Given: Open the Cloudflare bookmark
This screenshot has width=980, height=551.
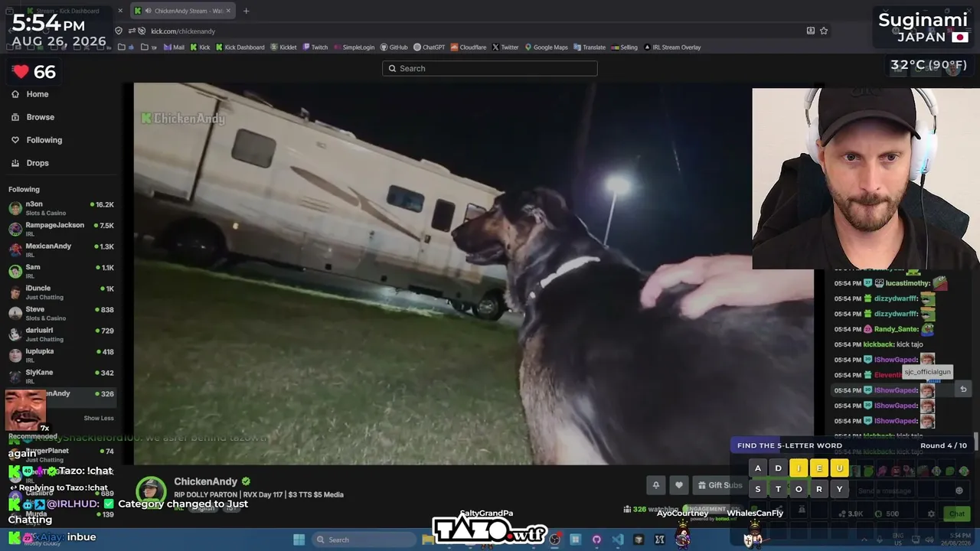Looking at the screenshot, I should click(x=469, y=47).
